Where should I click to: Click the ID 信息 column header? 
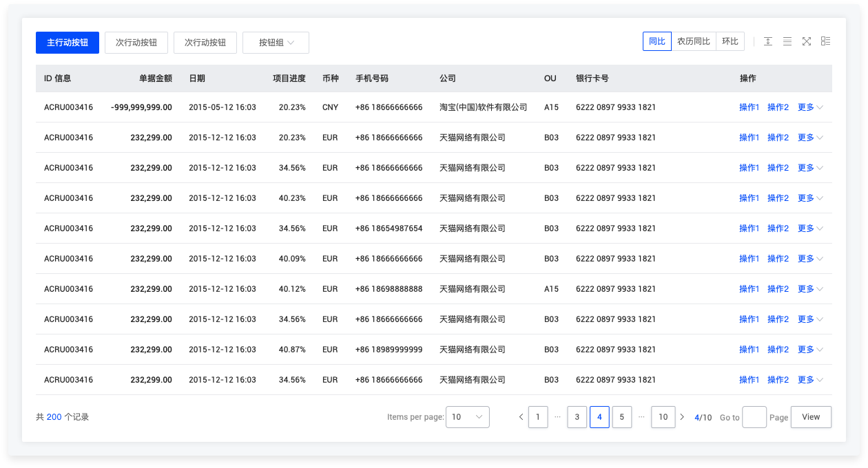pos(57,78)
